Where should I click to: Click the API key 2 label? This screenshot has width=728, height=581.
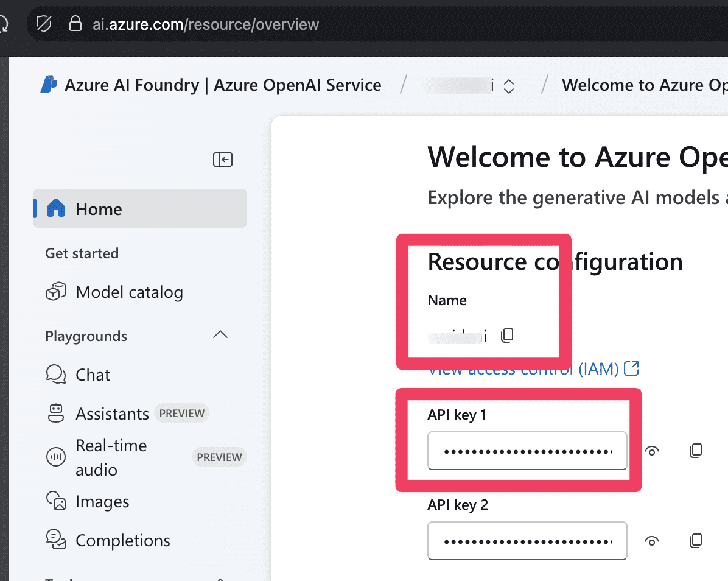pyautogui.click(x=458, y=505)
